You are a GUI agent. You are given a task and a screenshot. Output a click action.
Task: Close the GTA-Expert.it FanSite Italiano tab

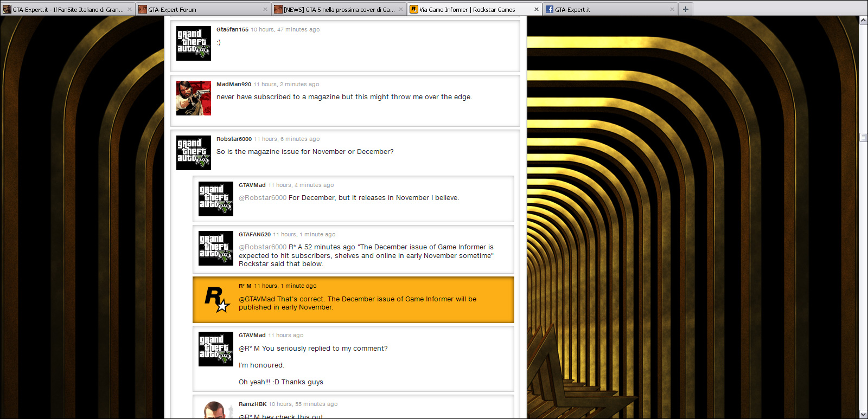130,9
